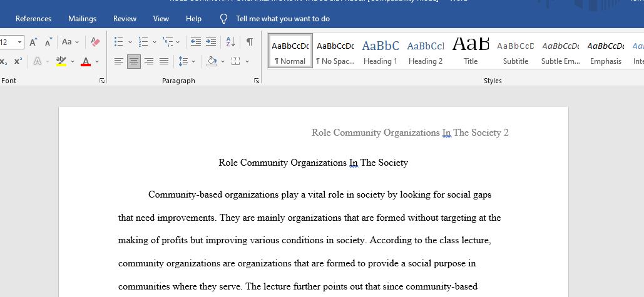Expand the Shading color dropdown arrow
The height and width of the screenshot is (297, 644).
coord(223,61)
